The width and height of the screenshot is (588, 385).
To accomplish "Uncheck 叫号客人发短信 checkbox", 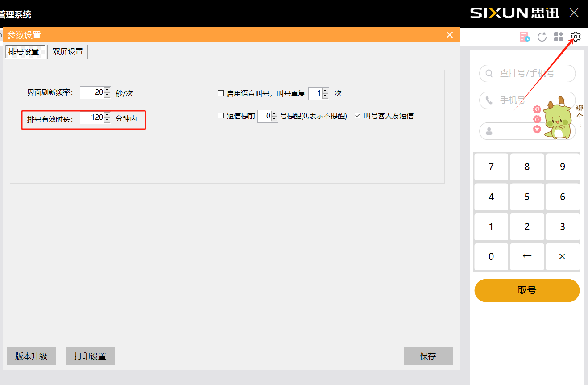I will 357,116.
